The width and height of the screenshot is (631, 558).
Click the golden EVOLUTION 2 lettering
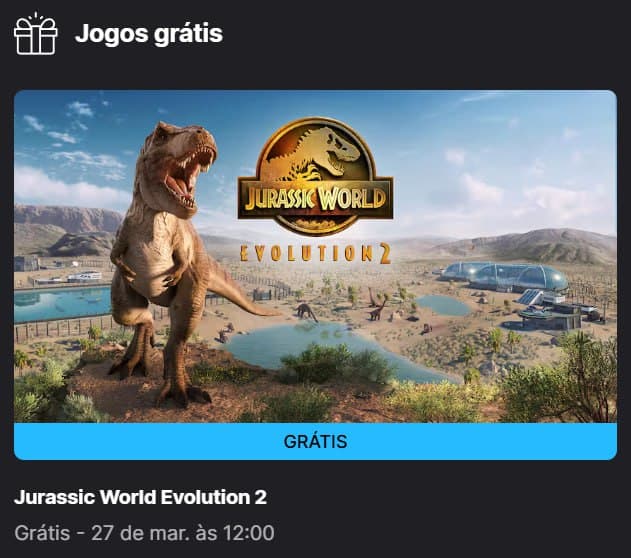pyautogui.click(x=316, y=253)
